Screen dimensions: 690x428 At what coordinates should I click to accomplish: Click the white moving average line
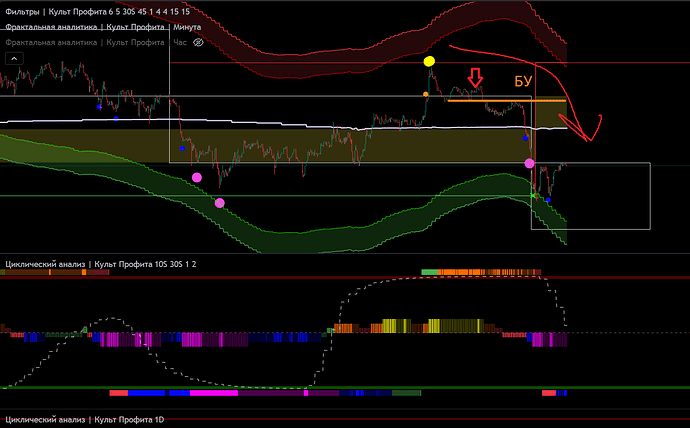250,122
